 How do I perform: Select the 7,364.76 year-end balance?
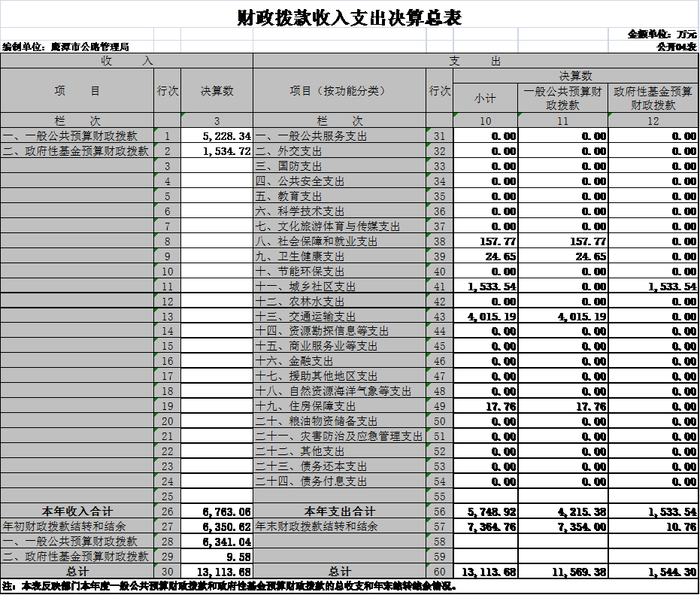[x=492, y=527]
